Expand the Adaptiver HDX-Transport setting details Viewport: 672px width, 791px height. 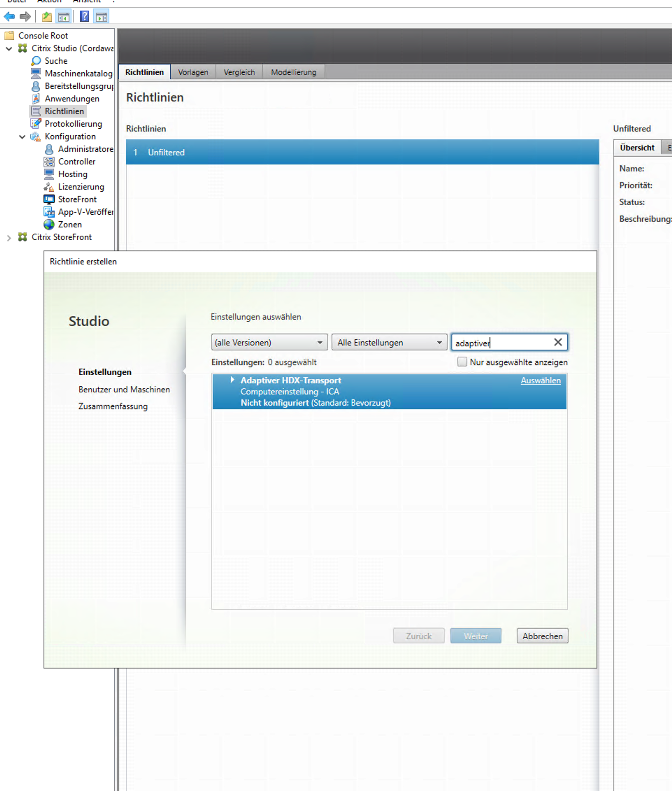pyautogui.click(x=233, y=379)
